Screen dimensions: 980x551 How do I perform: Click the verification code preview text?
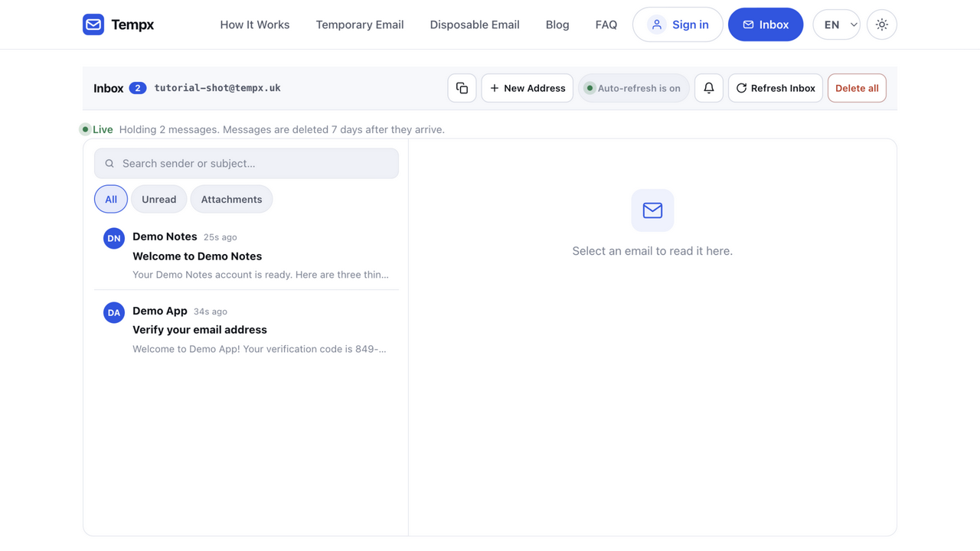tap(259, 349)
